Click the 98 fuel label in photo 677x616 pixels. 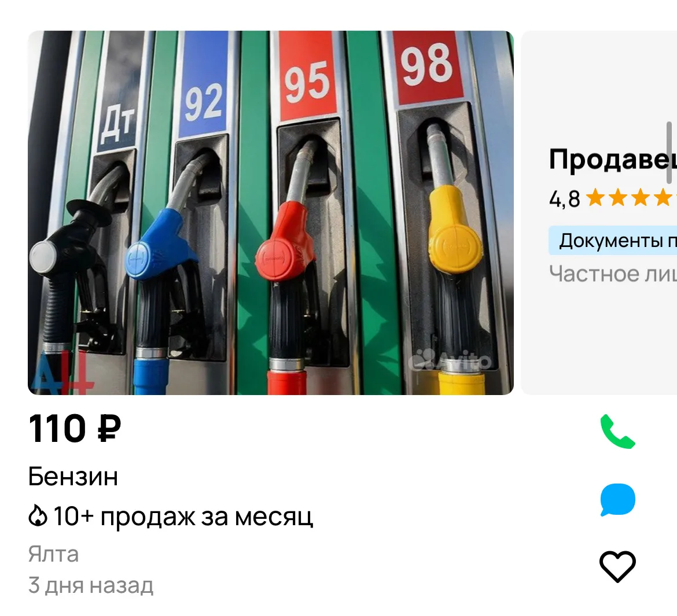(x=428, y=67)
